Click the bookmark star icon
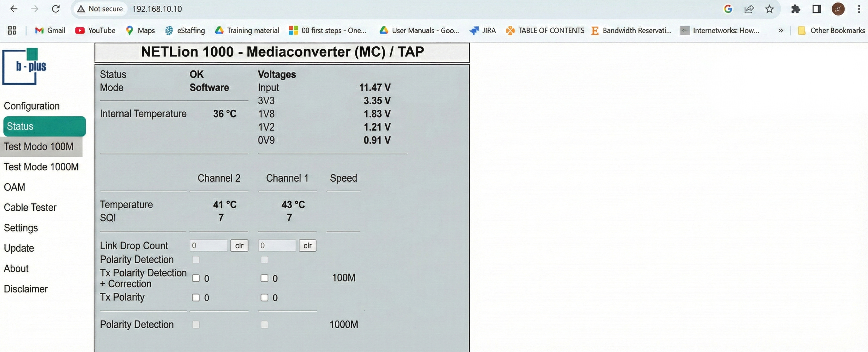Viewport: 868px width, 352px height. (769, 9)
